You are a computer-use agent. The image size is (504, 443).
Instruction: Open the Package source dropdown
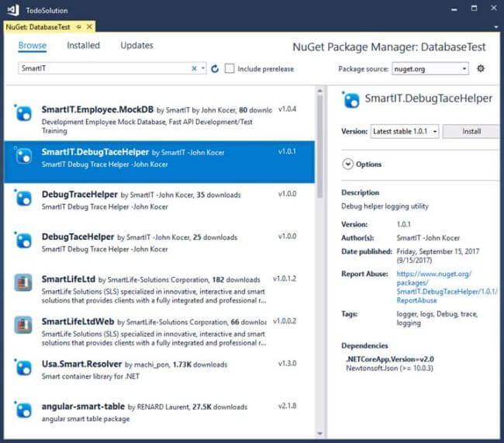pos(430,69)
